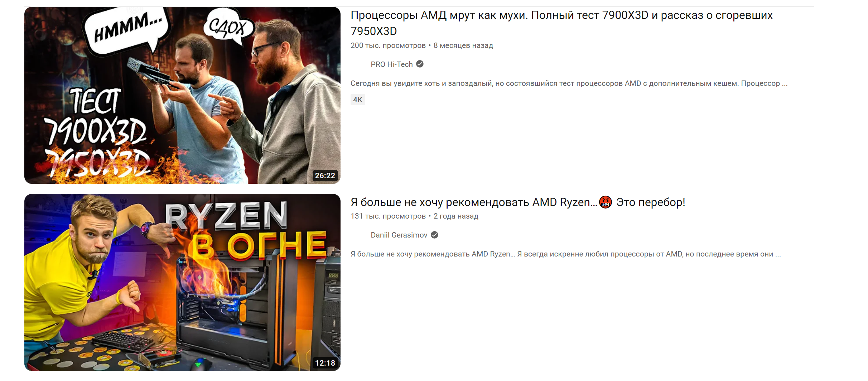
Task: Click the description starting with Сегодня вы увидите
Action: 569,83
